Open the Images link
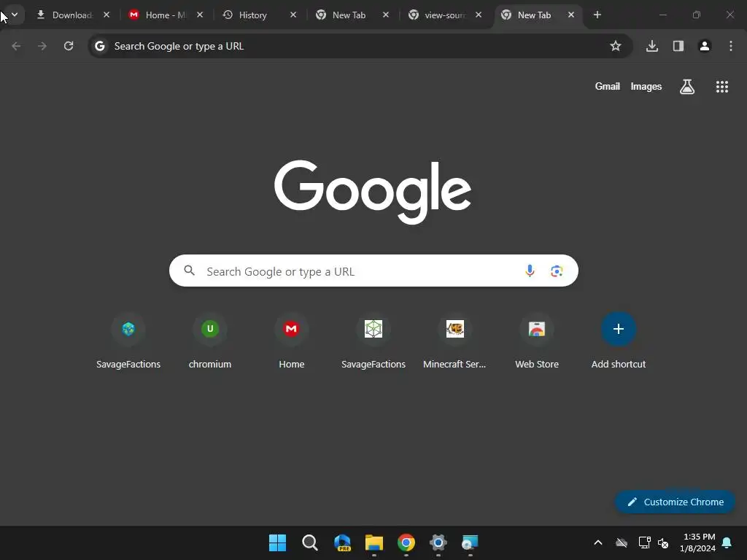This screenshot has width=747, height=560. pos(646,86)
